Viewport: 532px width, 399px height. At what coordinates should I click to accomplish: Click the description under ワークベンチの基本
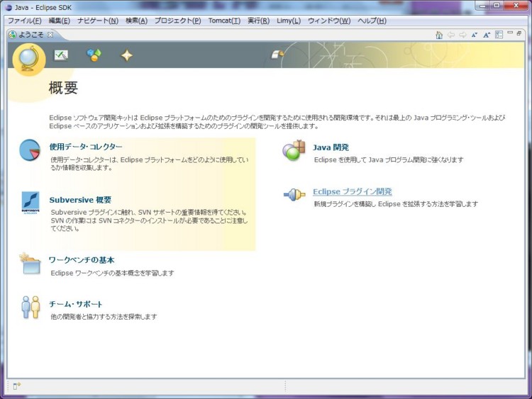tap(112, 273)
